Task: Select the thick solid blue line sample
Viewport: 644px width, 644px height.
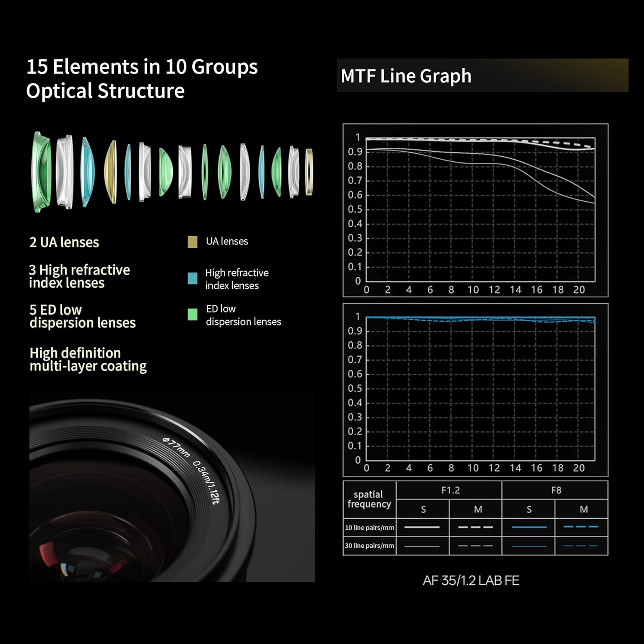Action: 529,527
